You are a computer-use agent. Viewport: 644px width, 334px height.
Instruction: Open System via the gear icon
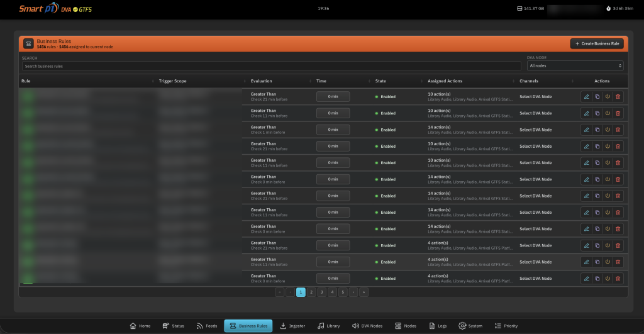tap(462, 326)
